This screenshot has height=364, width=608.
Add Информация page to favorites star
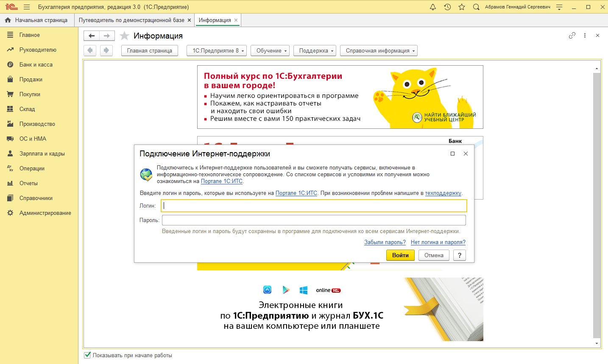124,36
